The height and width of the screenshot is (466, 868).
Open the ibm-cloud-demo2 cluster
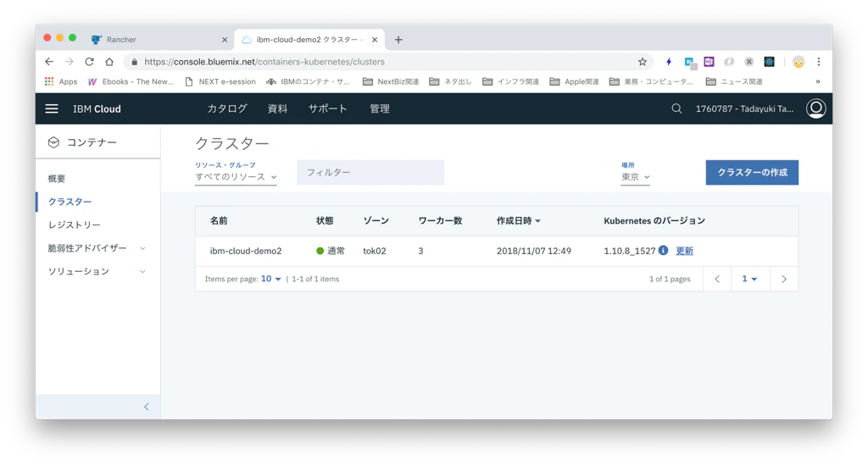click(245, 251)
